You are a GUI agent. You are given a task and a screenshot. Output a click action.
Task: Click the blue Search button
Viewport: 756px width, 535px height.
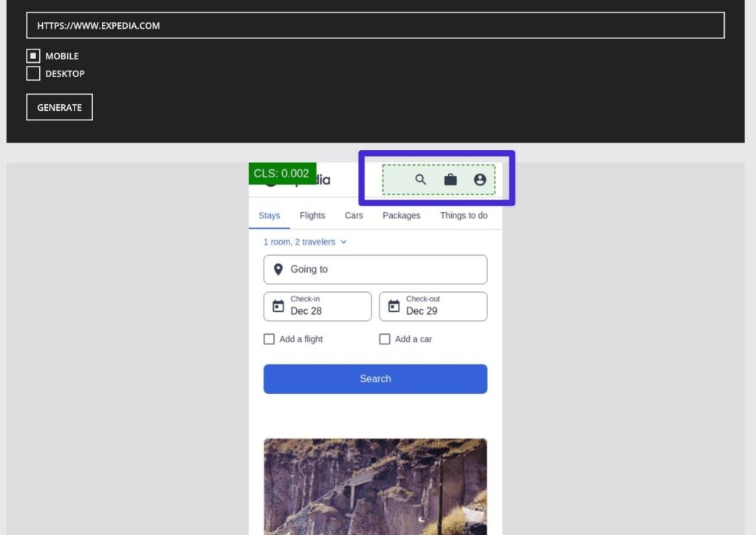[x=375, y=378]
